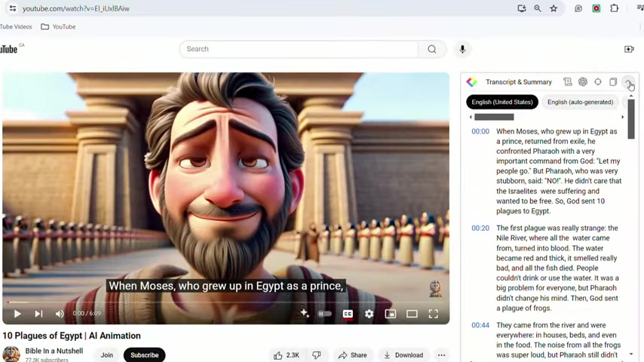The width and height of the screenshot is (644, 362).
Task: Click the horizontal language scrollbar thumb
Action: 494,117
